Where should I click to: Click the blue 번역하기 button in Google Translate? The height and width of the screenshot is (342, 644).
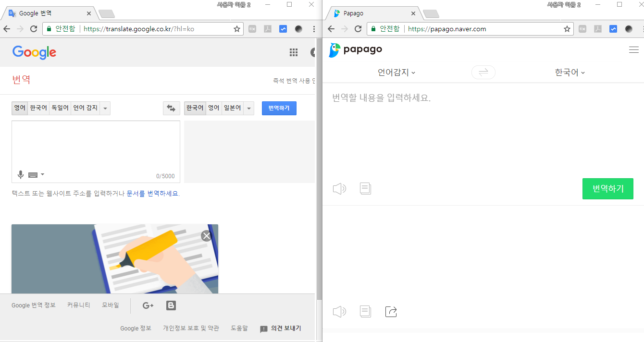(x=279, y=108)
